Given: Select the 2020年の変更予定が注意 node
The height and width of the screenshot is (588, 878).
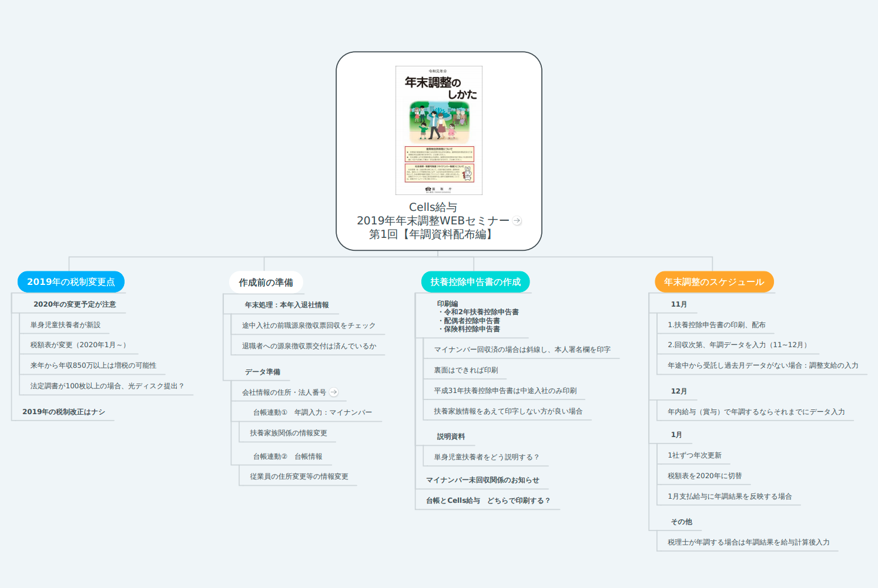Looking at the screenshot, I should (x=75, y=304).
